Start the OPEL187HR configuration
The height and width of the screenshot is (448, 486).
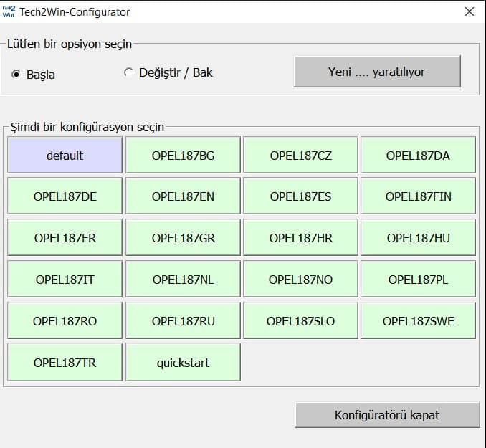point(300,237)
